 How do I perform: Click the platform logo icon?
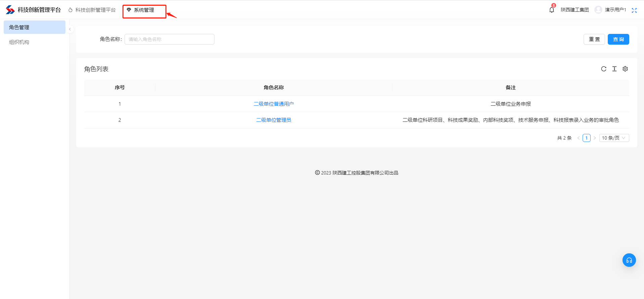pos(10,10)
